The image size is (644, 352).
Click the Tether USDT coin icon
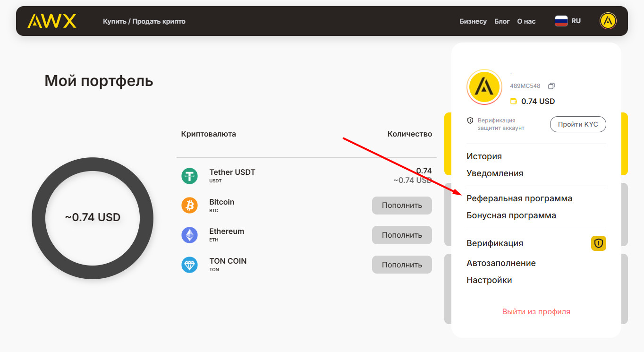[189, 176]
